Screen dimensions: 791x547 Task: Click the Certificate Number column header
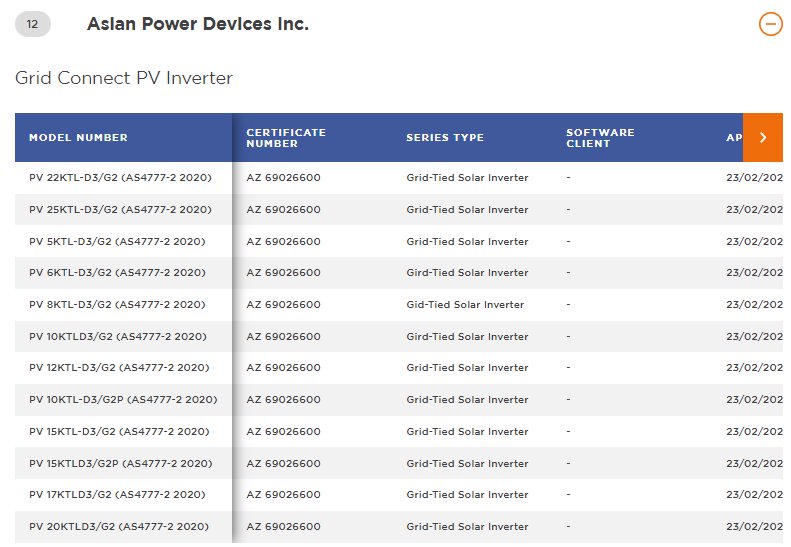[x=286, y=138]
